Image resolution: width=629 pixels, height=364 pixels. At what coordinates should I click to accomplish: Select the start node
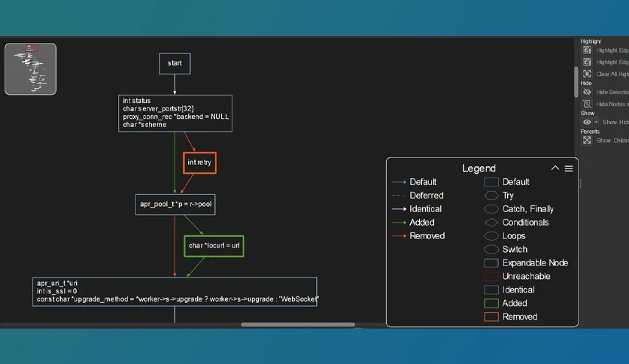click(x=175, y=63)
